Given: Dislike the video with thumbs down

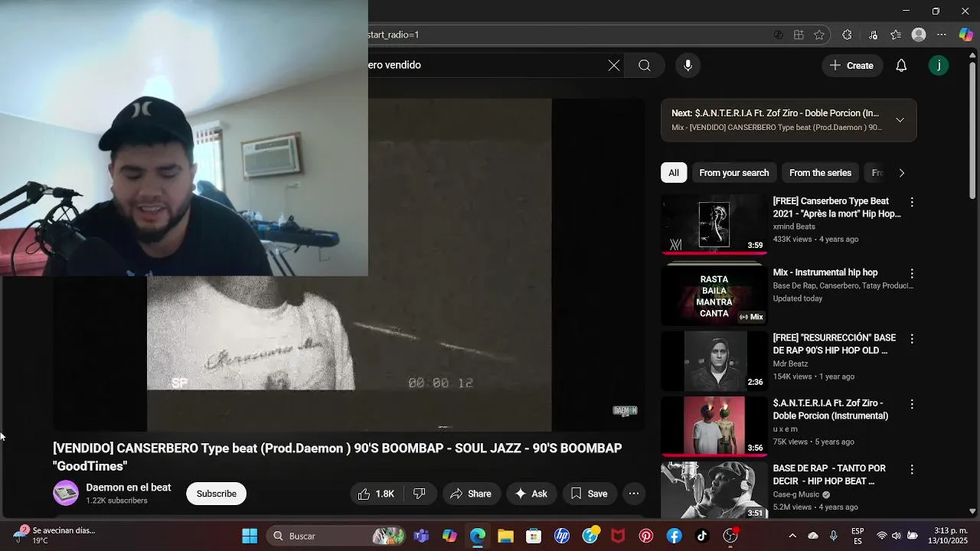Looking at the screenshot, I should point(420,494).
